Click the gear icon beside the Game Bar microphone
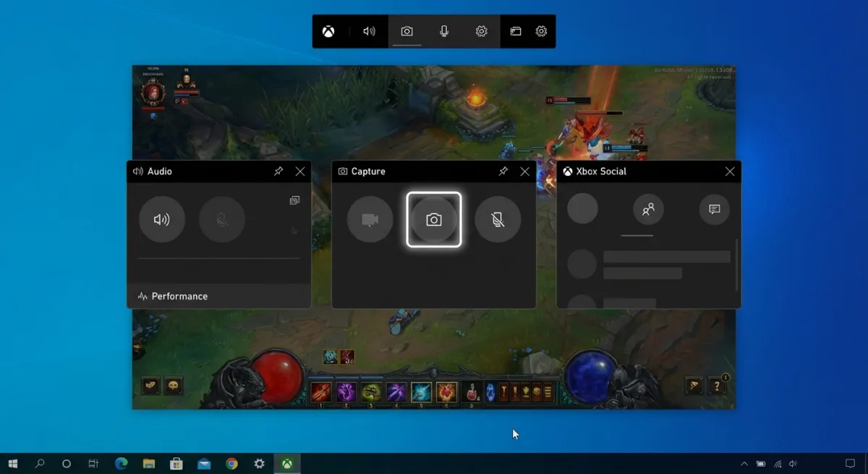The image size is (868, 474). (x=481, y=31)
